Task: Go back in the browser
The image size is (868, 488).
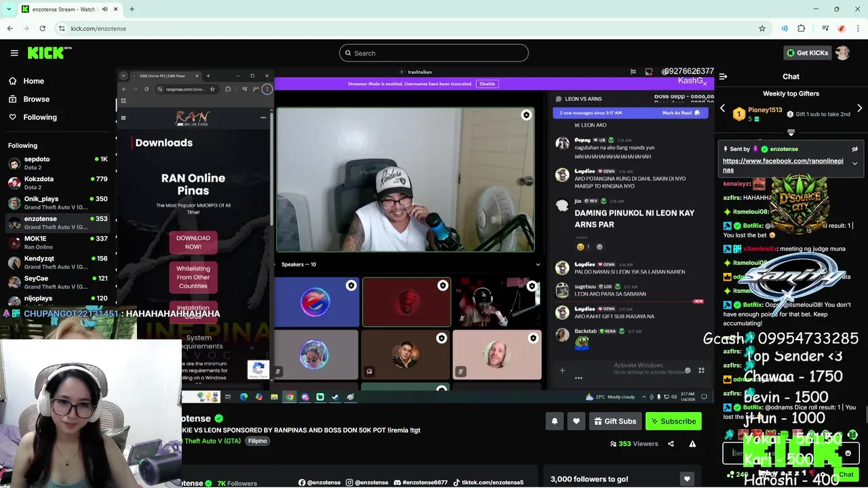Action: 9,28
